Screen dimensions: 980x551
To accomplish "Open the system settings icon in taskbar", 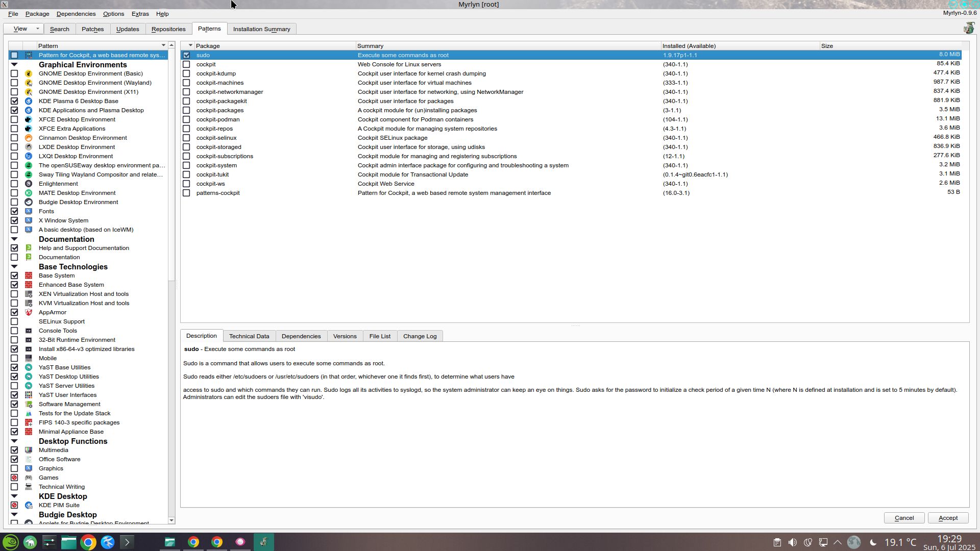I will (x=49, y=542).
